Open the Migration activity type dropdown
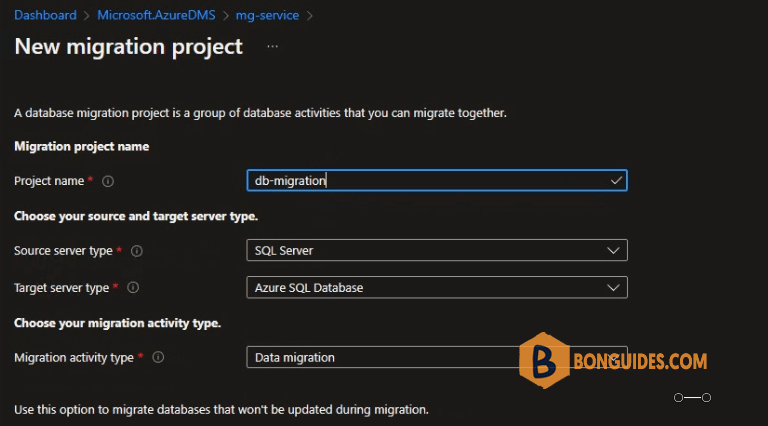This screenshot has height=426, width=768. 437,357
